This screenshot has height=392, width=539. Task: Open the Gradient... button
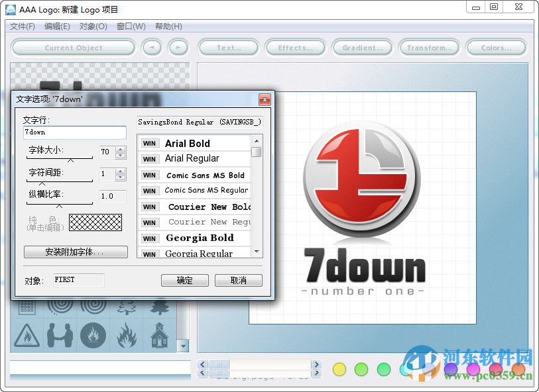point(362,48)
